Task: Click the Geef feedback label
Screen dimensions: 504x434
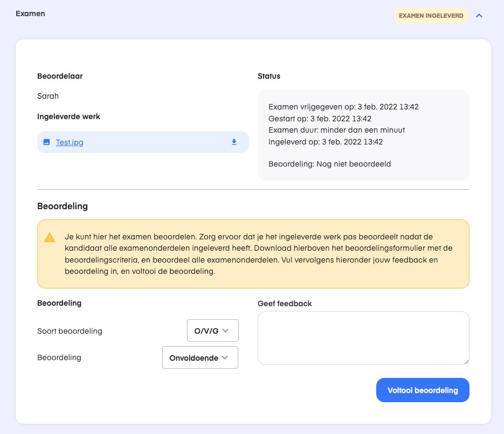Action: point(285,304)
